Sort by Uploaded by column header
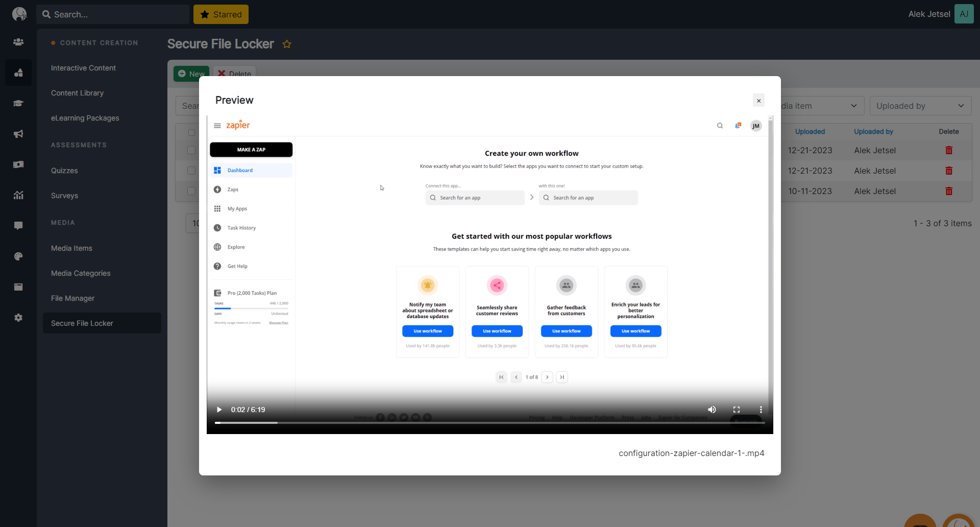Viewport: 980px width, 527px height. pyautogui.click(x=873, y=132)
